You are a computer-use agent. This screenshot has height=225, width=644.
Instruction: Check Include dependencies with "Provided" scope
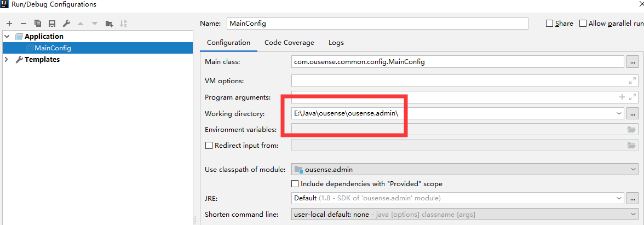(x=296, y=184)
